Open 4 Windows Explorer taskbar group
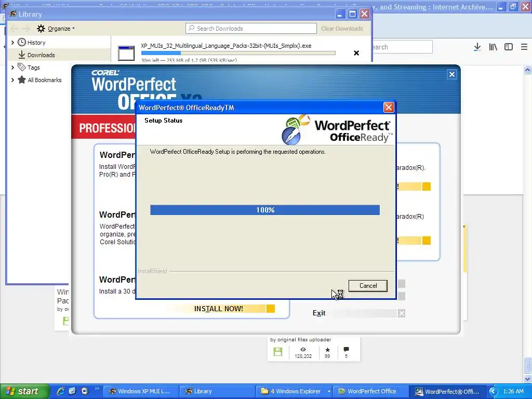 [x=294, y=391]
